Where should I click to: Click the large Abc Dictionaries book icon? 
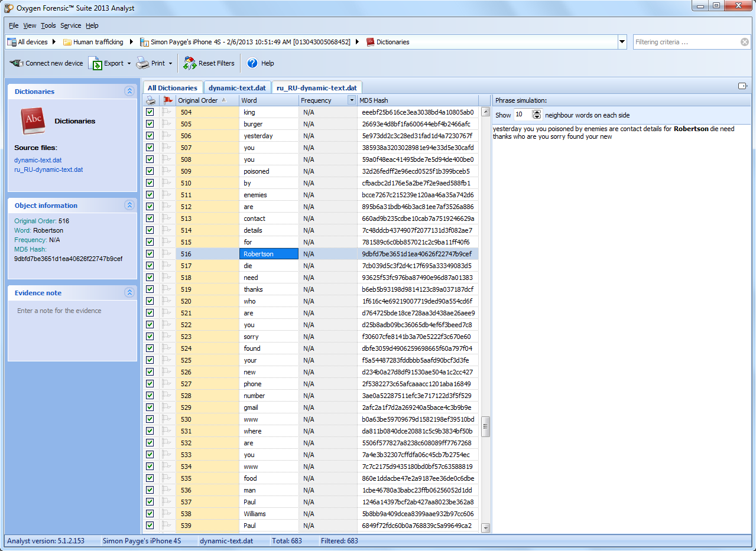tap(33, 121)
